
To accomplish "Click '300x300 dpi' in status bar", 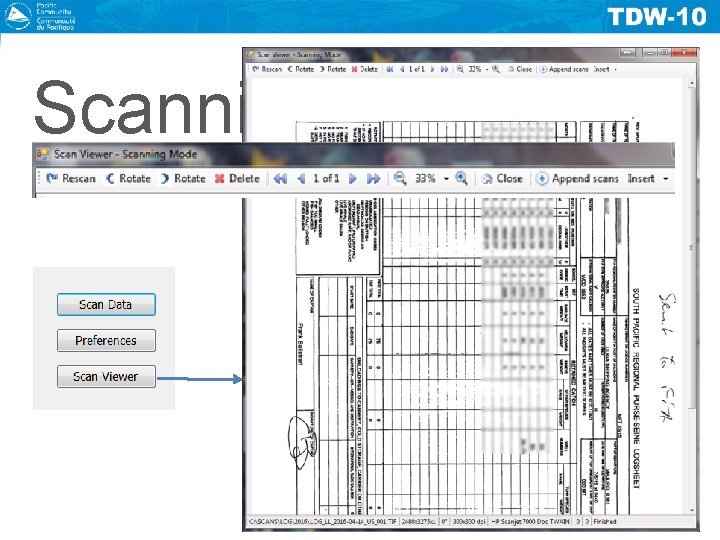I will (x=470, y=522).
